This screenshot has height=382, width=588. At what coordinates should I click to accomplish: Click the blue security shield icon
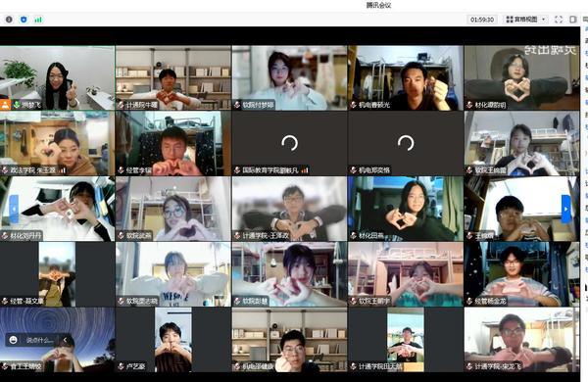(x=24, y=20)
